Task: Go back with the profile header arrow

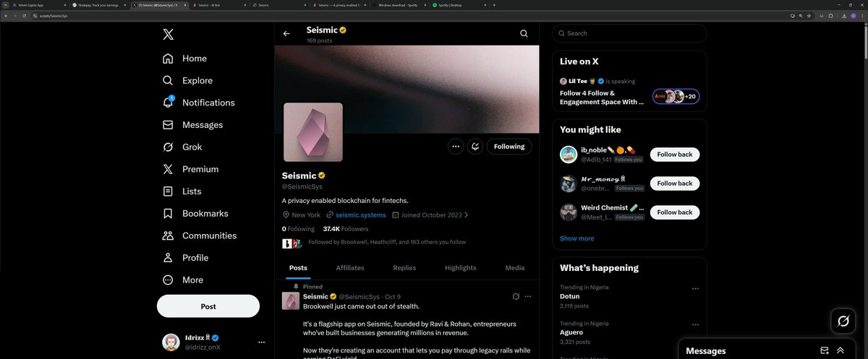Action: (286, 33)
